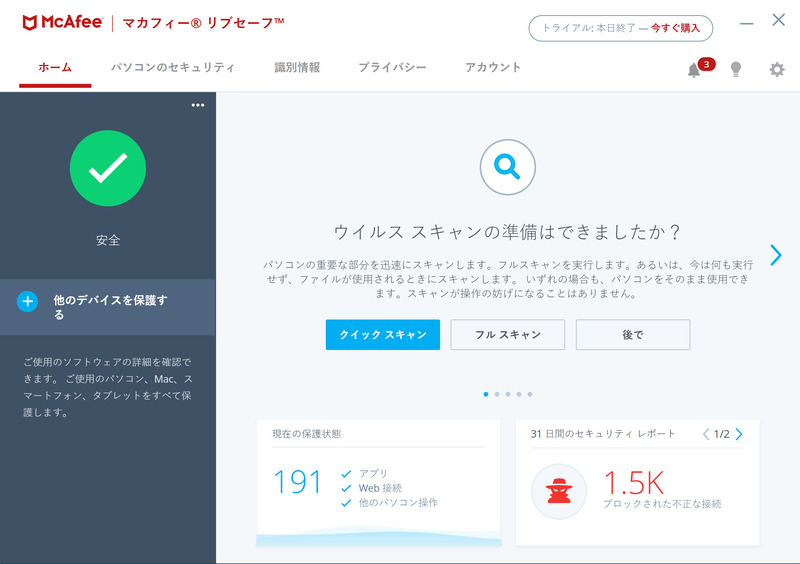Viewport: 800px width, 564px height.
Task: Click the 1.5K blocked connections value
Action: coord(634,482)
